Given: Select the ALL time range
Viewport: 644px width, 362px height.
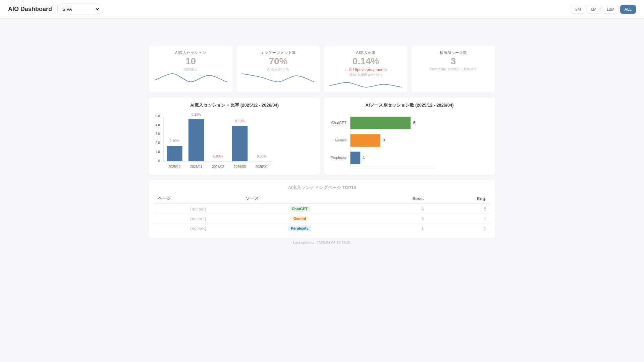Looking at the screenshot, I should 628,9.
